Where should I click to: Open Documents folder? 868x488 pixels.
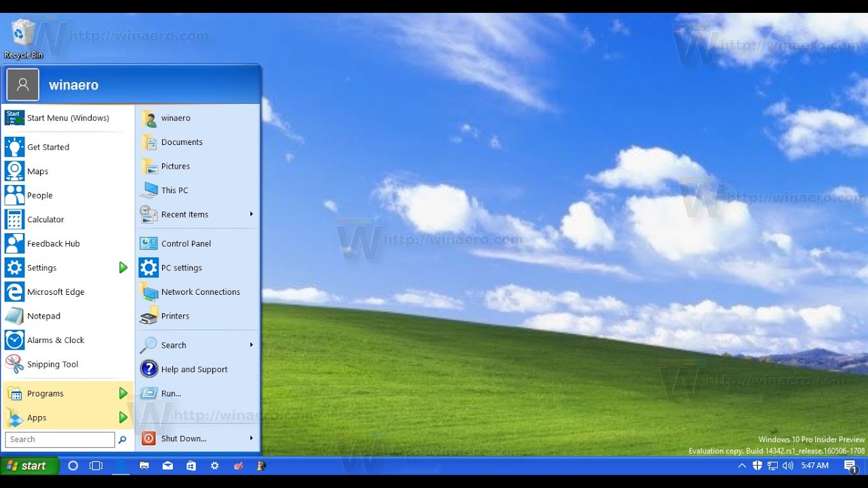pyautogui.click(x=197, y=142)
